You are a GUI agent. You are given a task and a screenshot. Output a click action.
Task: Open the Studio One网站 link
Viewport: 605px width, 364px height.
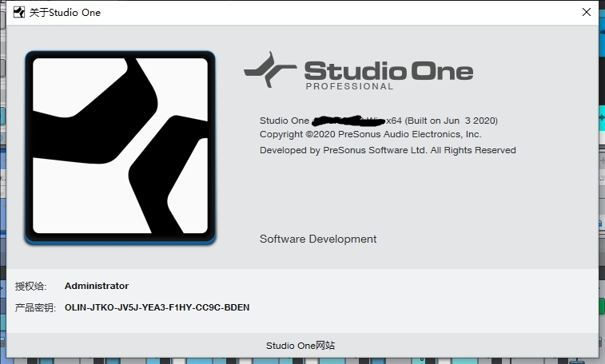(x=301, y=346)
